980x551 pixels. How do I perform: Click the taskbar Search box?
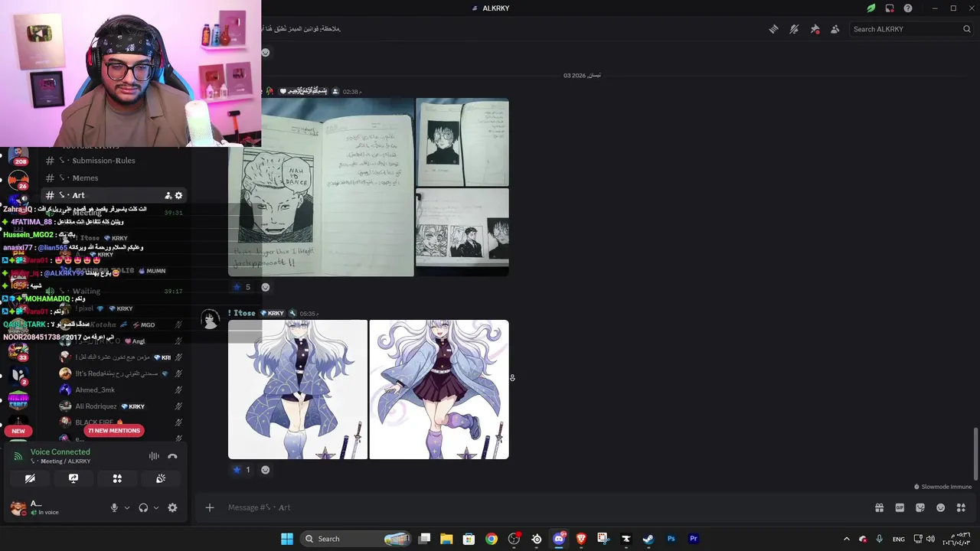pos(356,539)
